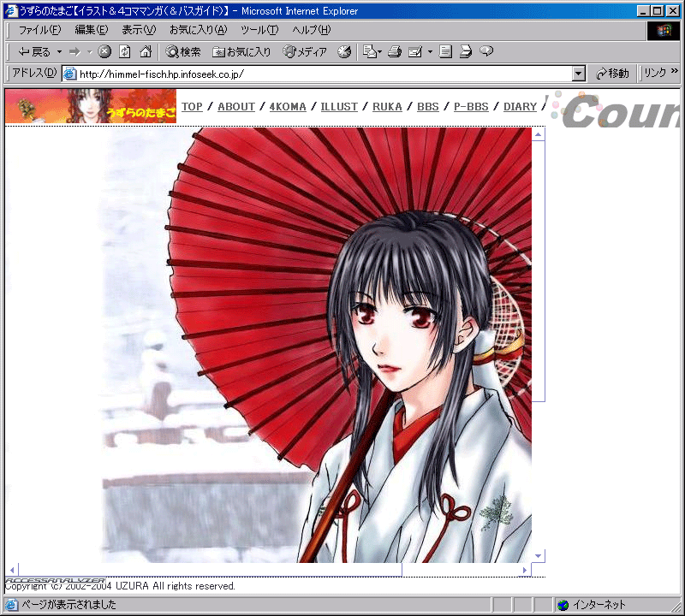Open the Forward history dropdown arrow
This screenshot has height=616, width=685.
(x=90, y=52)
